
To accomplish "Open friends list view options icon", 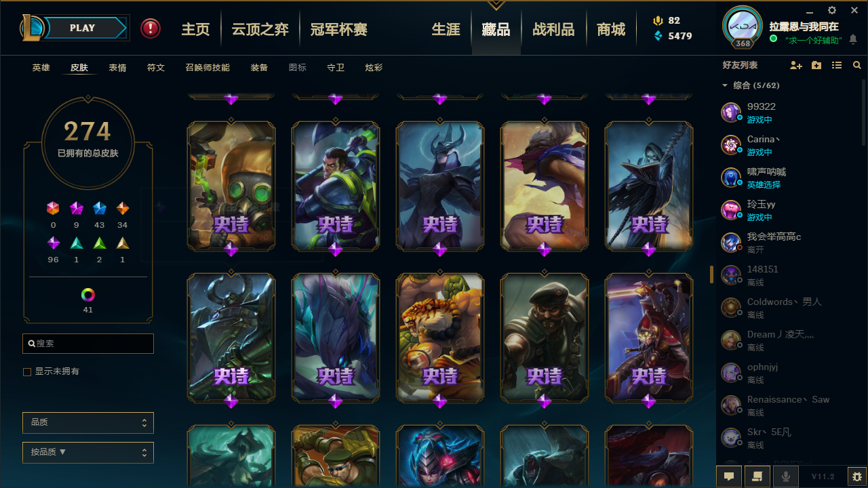I will (837, 65).
